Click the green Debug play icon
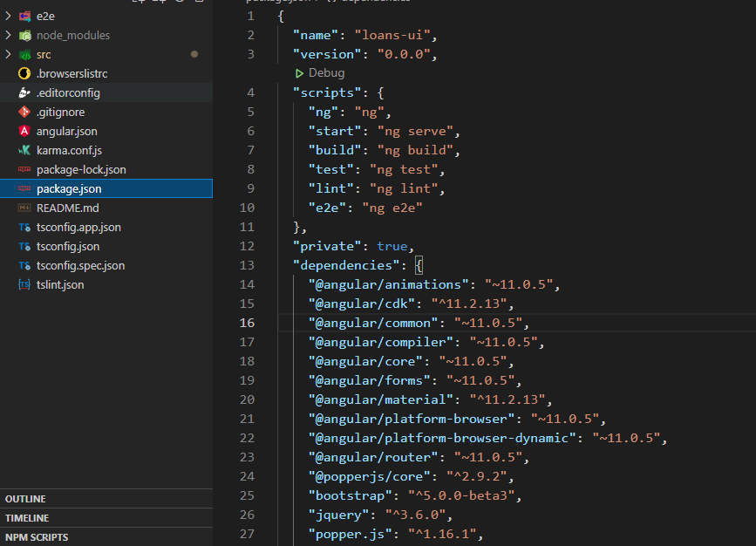 (x=299, y=73)
